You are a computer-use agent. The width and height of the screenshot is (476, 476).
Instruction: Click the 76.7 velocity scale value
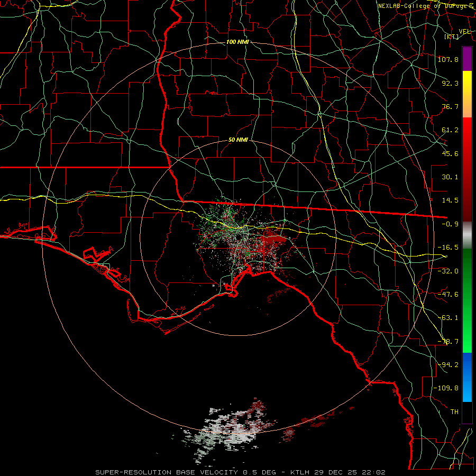click(x=450, y=106)
